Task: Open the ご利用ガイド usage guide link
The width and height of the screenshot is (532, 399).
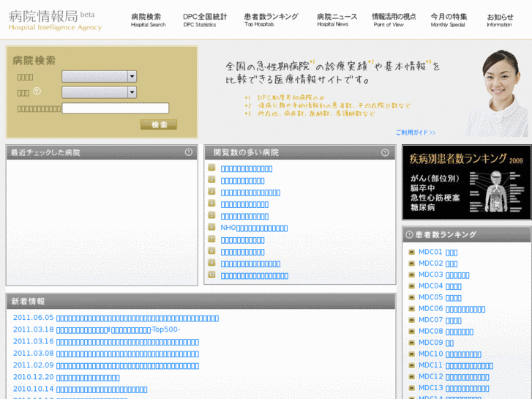Action: click(416, 133)
